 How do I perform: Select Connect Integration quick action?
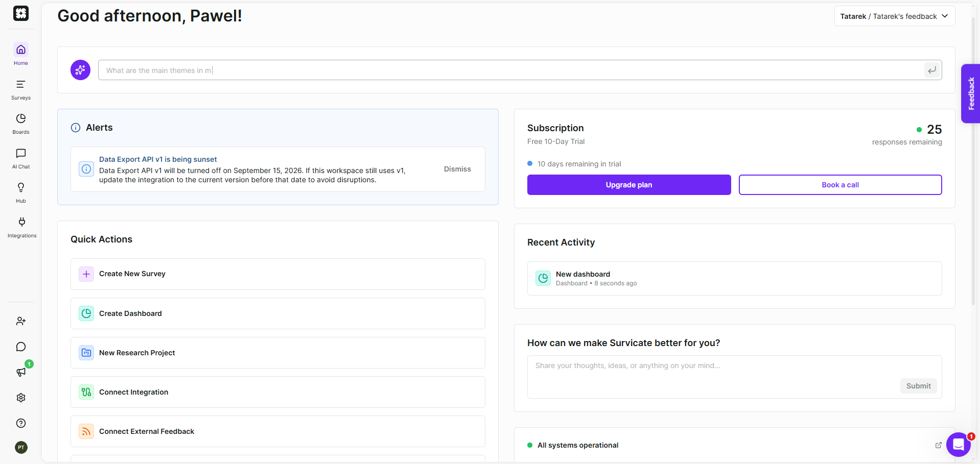(278, 392)
